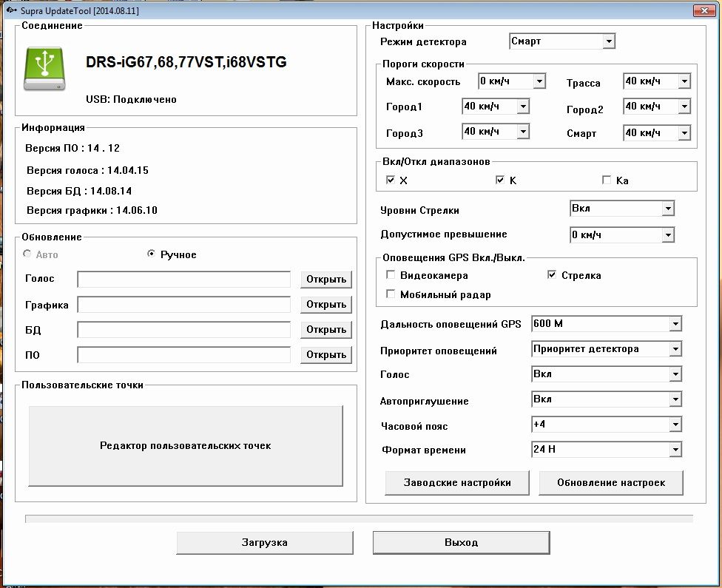Enable the Ka band checkbox
This screenshot has height=588, width=722.
pyautogui.click(x=607, y=180)
